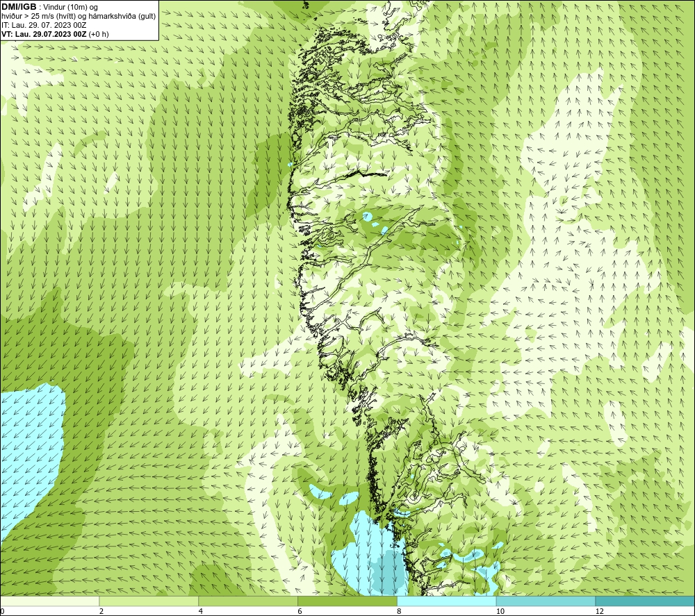Click the 4–6 m/s green color band

coord(248,601)
